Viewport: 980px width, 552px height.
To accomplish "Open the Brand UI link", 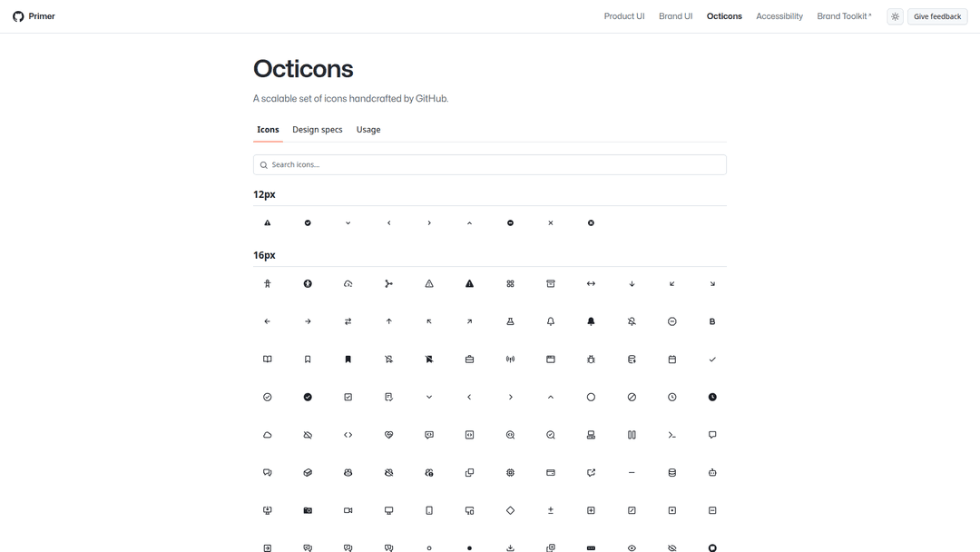I will point(675,16).
